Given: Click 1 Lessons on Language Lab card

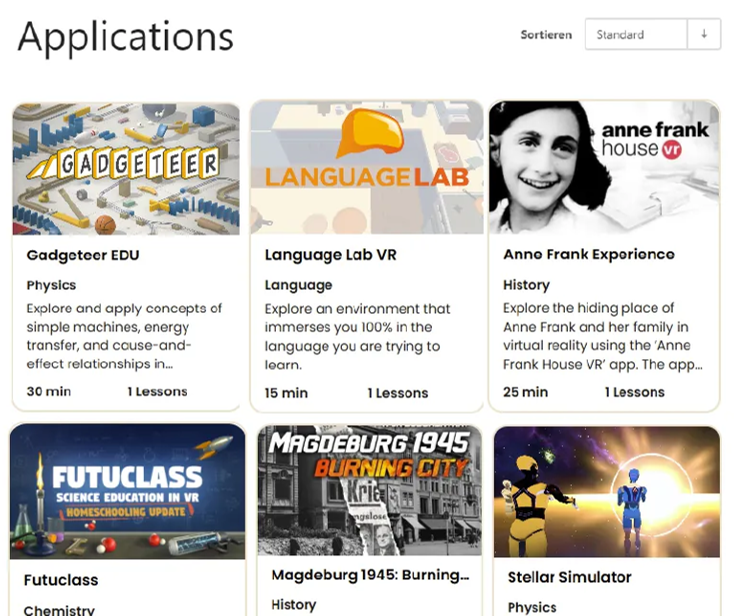Looking at the screenshot, I should 397,393.
